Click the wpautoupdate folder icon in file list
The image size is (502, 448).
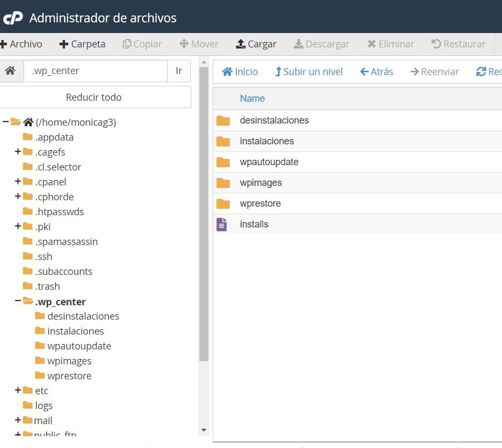click(x=223, y=162)
